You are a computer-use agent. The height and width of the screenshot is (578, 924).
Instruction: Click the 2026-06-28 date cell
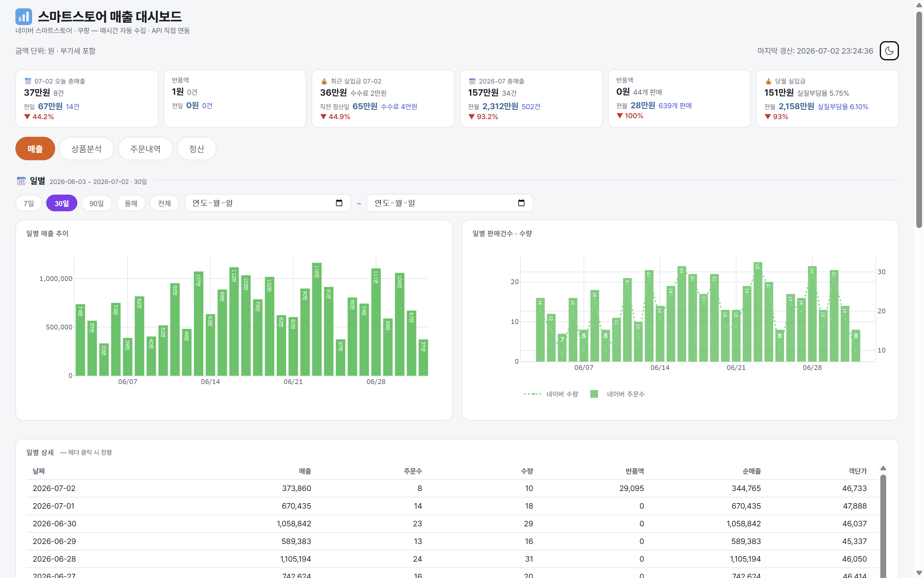tap(54, 559)
